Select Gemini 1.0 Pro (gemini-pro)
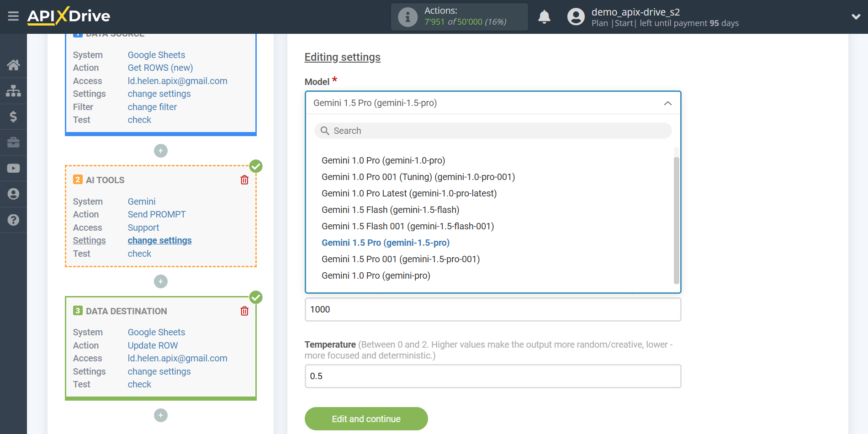Viewport: 868px width, 434px height. click(376, 275)
